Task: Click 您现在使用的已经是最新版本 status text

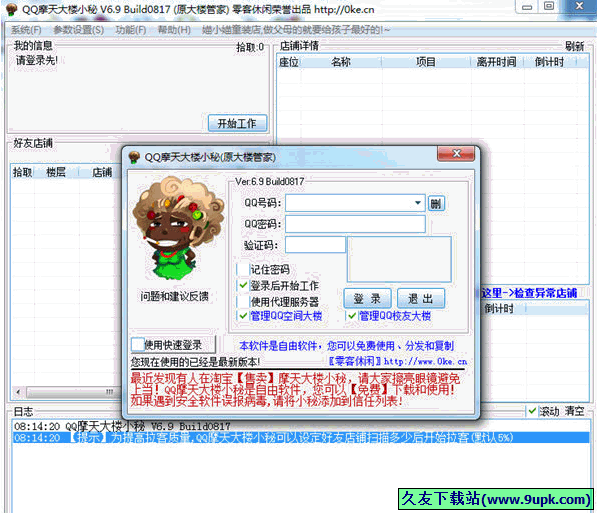Action: click(x=195, y=361)
